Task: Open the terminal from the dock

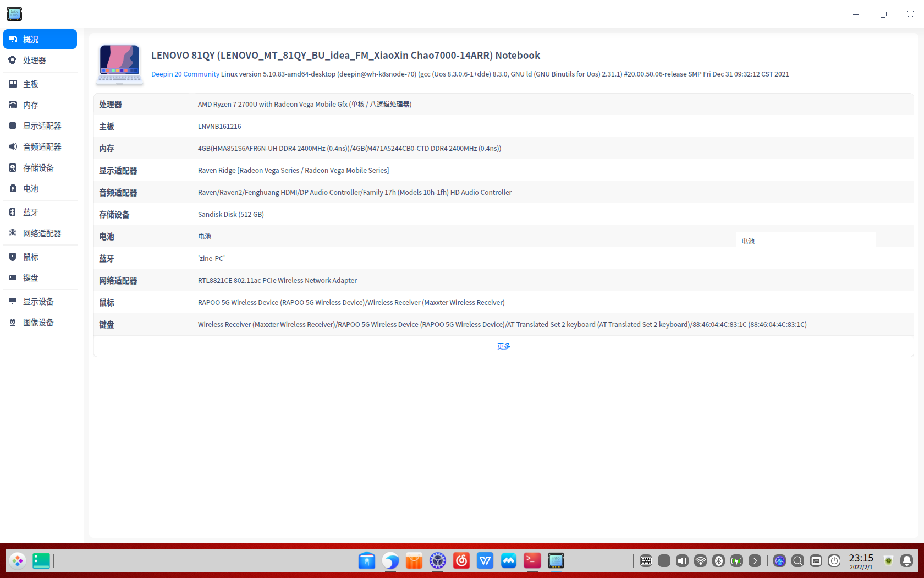Action: (x=532, y=561)
